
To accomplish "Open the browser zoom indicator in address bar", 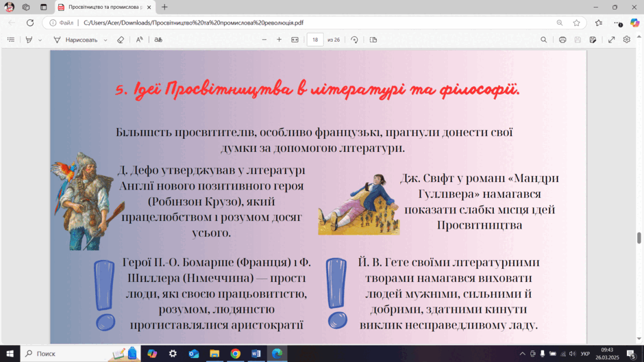I will point(560,23).
